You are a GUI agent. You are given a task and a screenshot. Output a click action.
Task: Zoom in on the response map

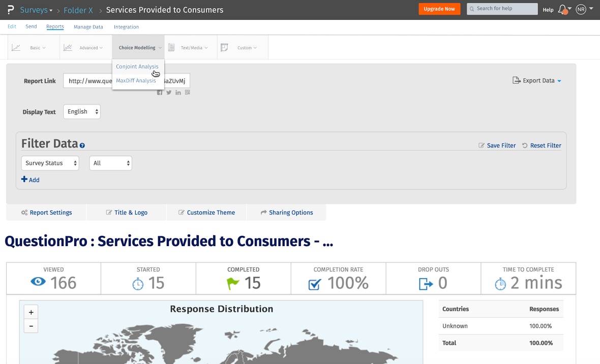(31, 312)
